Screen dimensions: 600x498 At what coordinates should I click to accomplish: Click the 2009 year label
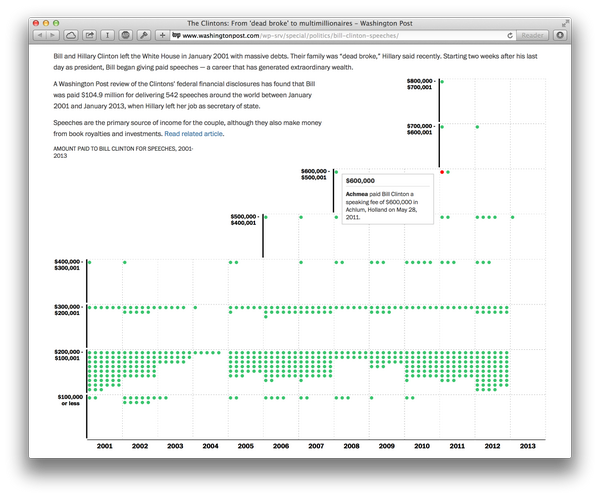[x=386, y=446]
